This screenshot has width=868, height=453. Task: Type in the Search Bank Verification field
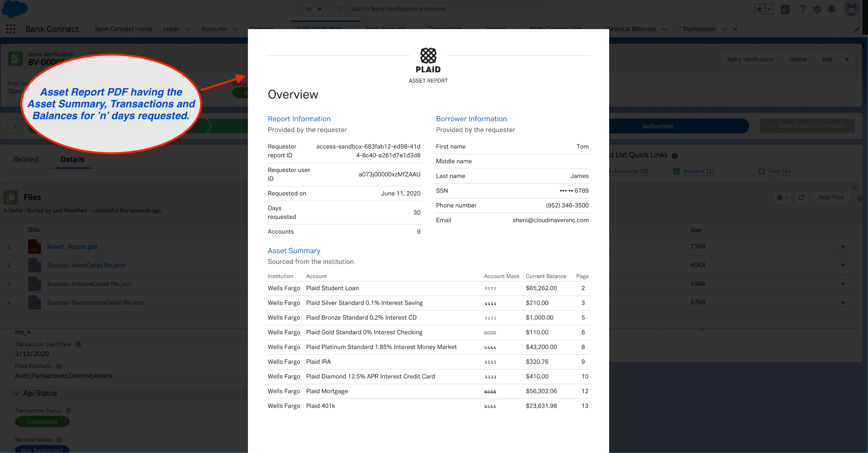437,9
